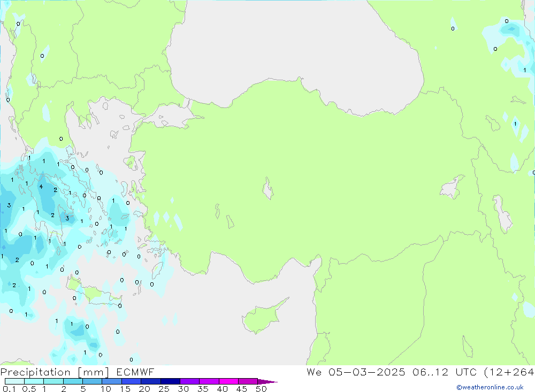This screenshot has width=535, height=392.
Task: Pick the 1–2 mm legend swatch
Action: [53, 381]
